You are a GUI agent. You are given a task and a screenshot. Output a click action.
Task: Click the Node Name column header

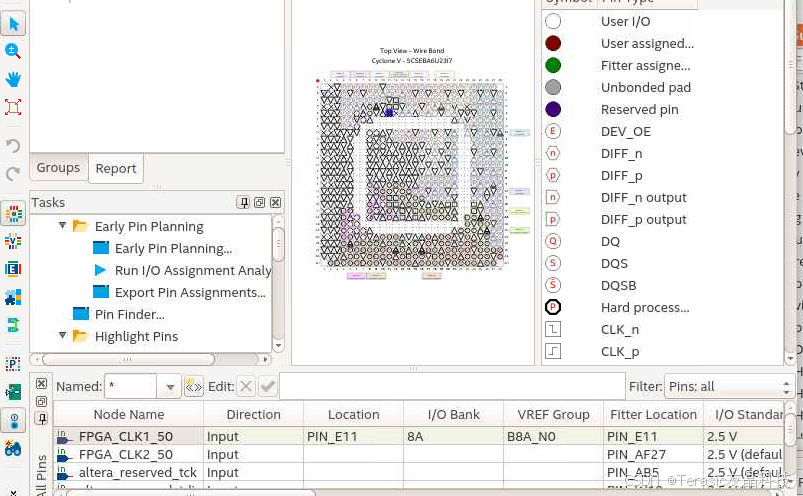[129, 414]
